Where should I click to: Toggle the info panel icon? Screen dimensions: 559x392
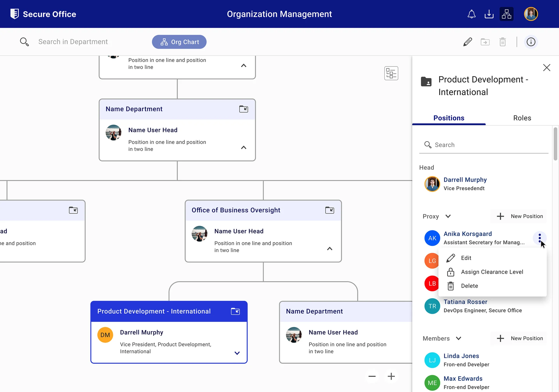[x=531, y=42]
